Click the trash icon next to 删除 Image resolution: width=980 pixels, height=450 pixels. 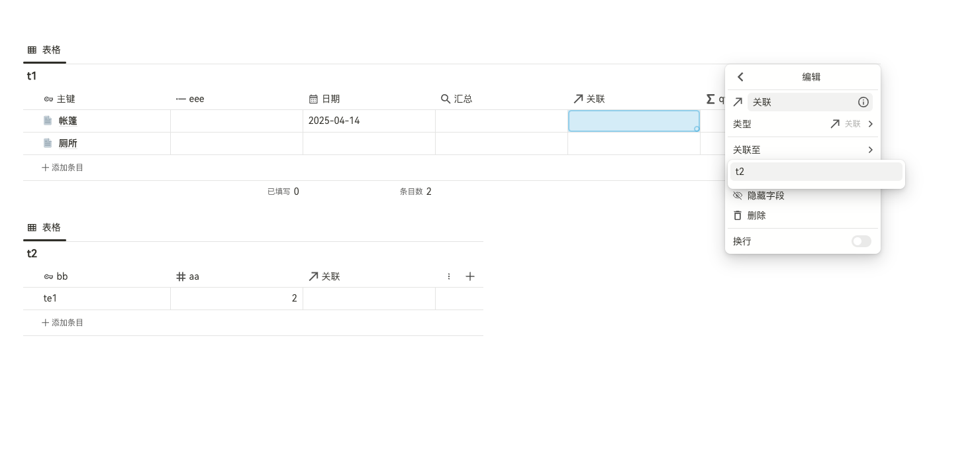[738, 215]
